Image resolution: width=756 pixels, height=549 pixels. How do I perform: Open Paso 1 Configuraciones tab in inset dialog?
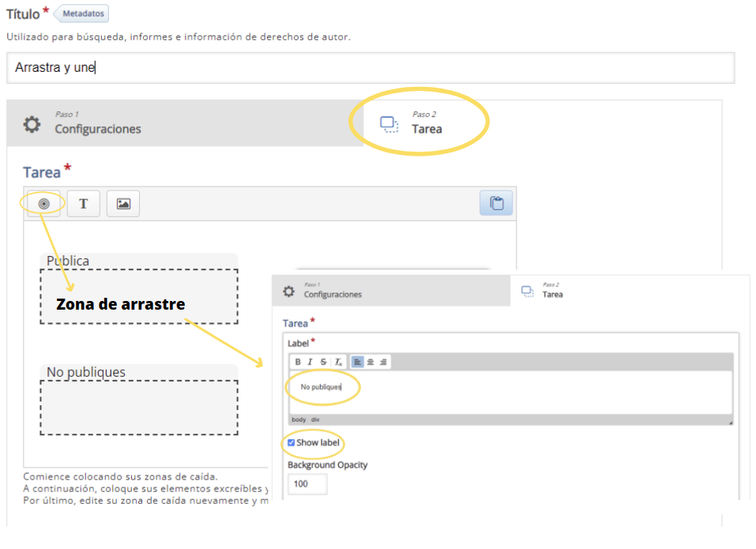click(x=391, y=291)
